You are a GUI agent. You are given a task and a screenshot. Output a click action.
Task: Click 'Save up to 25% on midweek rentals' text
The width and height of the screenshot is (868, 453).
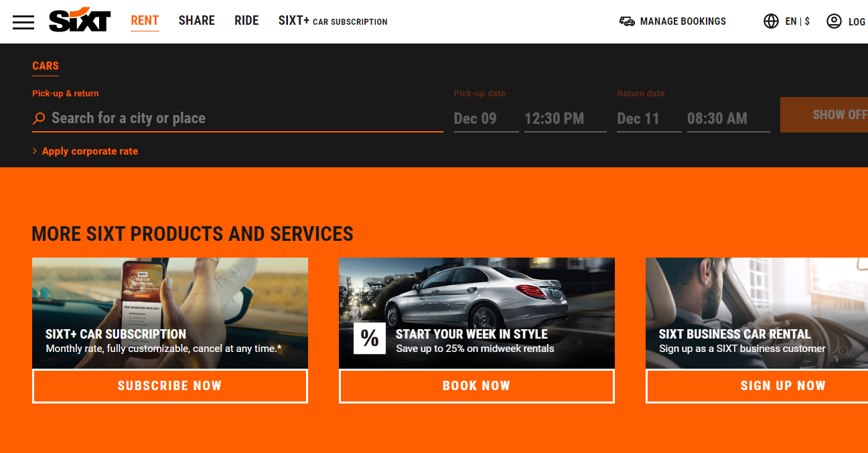[x=475, y=349]
